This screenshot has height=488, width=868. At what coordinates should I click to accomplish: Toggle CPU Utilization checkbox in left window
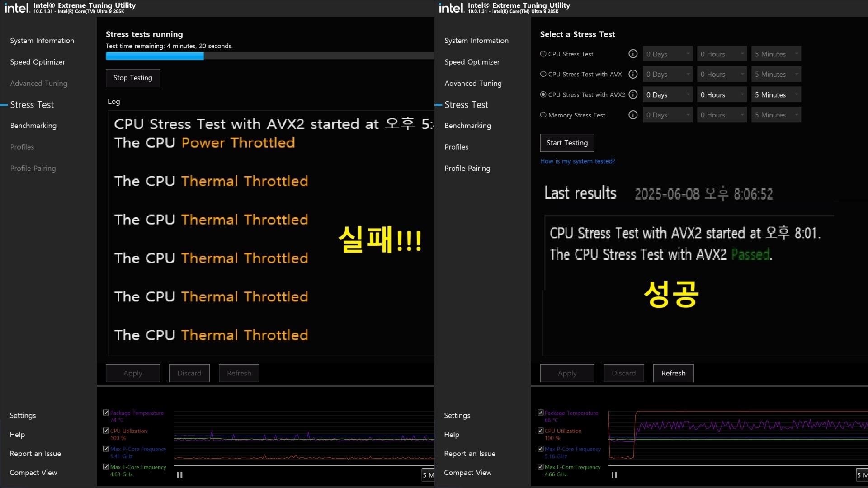pos(106,431)
